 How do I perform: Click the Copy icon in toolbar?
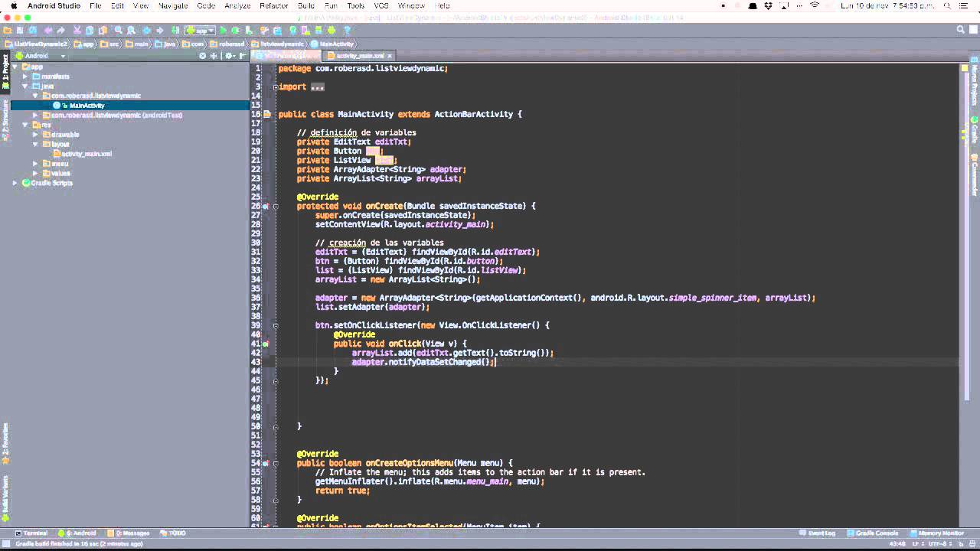(x=90, y=31)
